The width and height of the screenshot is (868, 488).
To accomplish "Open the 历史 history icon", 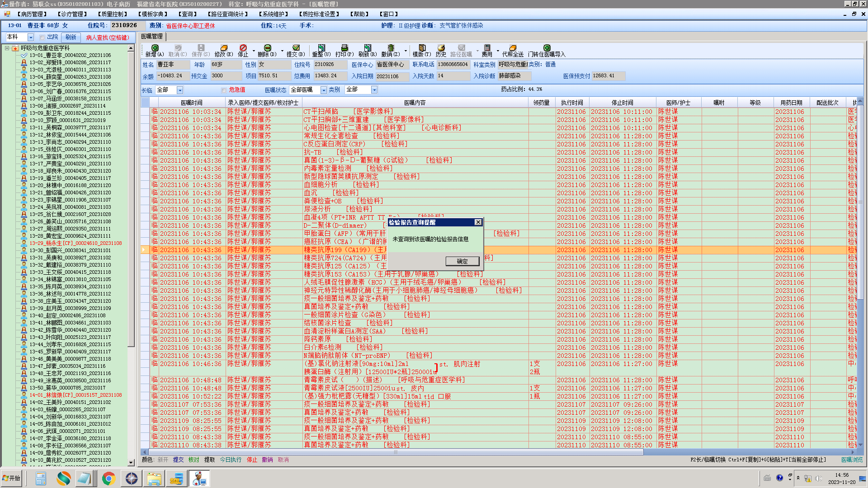I will click(x=441, y=48).
